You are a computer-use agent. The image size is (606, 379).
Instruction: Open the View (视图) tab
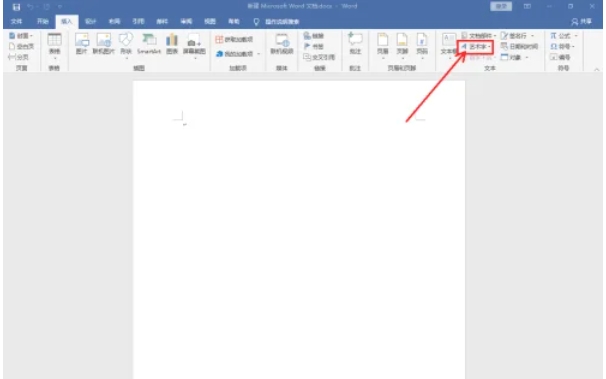[210, 22]
